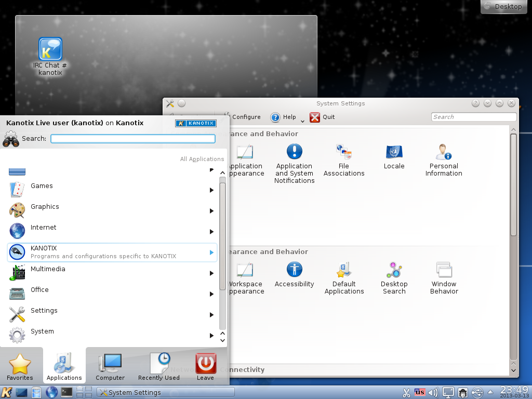Open Default Applications settings

pyautogui.click(x=344, y=278)
